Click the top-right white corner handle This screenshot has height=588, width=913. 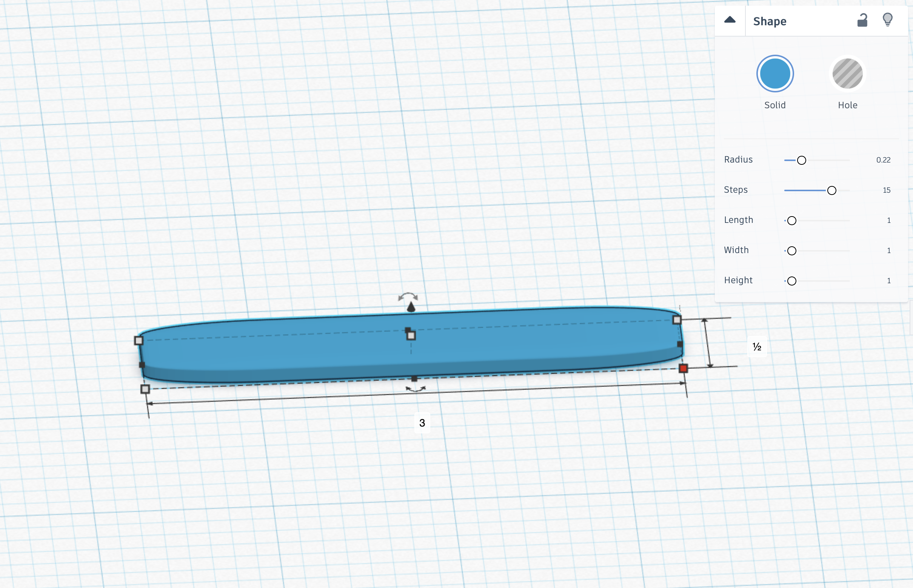click(677, 320)
